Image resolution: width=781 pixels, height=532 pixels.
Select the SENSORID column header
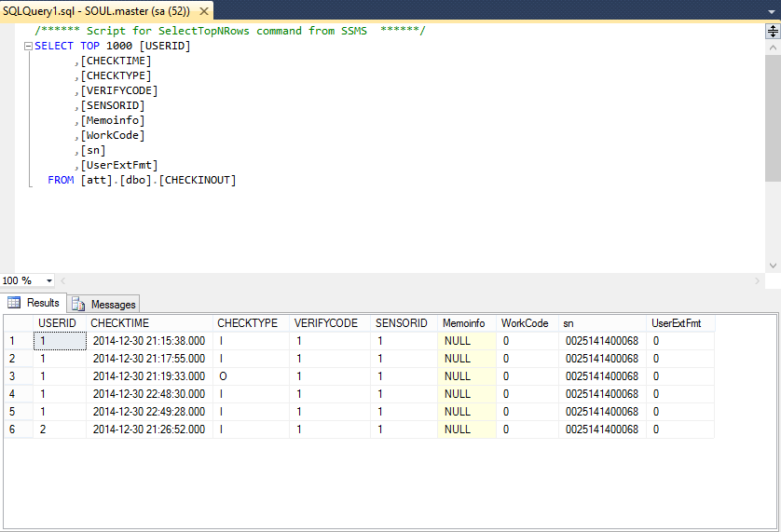(x=404, y=323)
